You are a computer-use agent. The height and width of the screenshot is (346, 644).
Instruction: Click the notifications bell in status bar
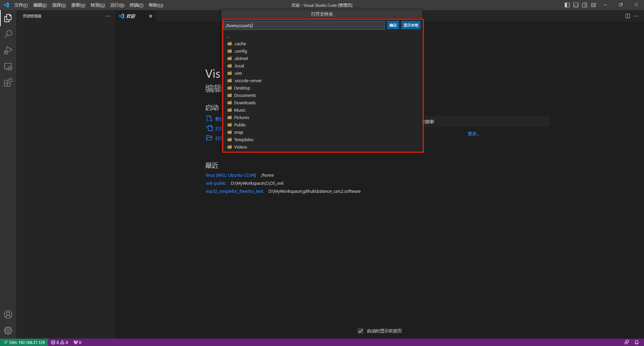636,342
